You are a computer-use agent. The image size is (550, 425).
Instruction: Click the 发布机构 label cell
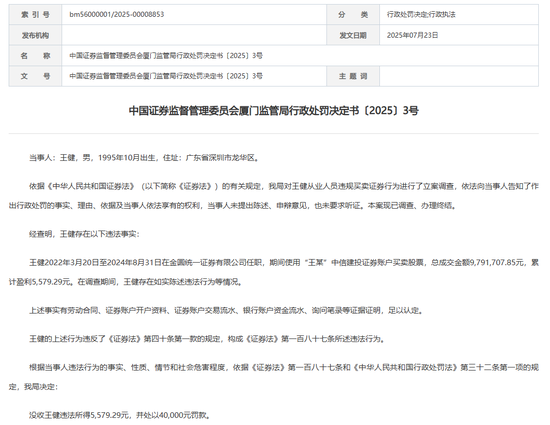click(x=35, y=35)
